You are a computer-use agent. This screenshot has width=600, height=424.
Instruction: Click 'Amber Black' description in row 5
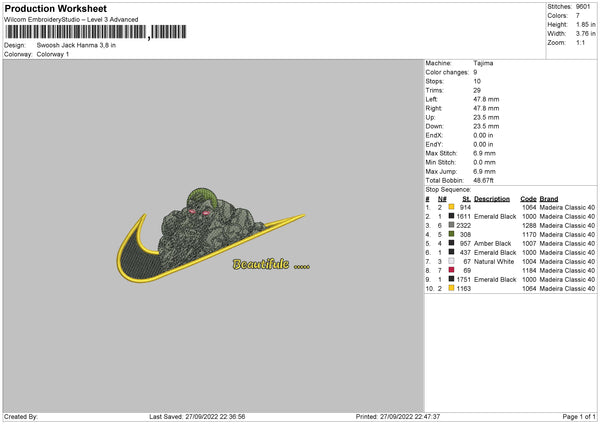click(492, 243)
